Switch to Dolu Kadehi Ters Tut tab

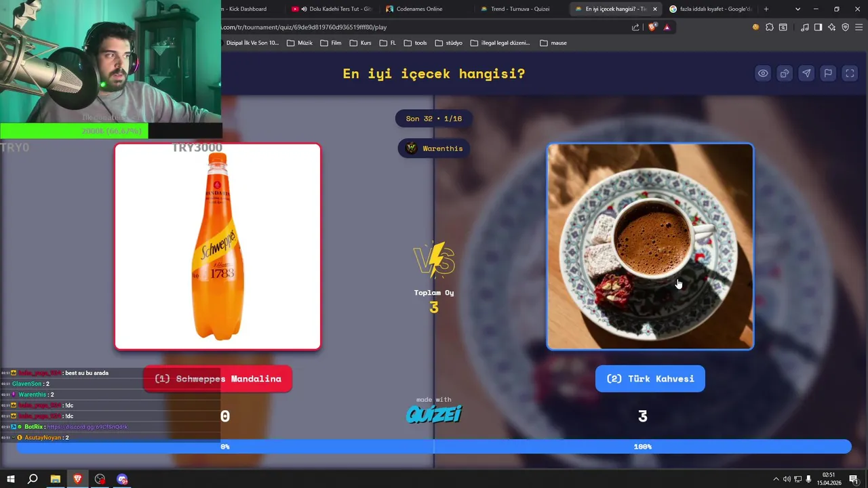click(332, 9)
